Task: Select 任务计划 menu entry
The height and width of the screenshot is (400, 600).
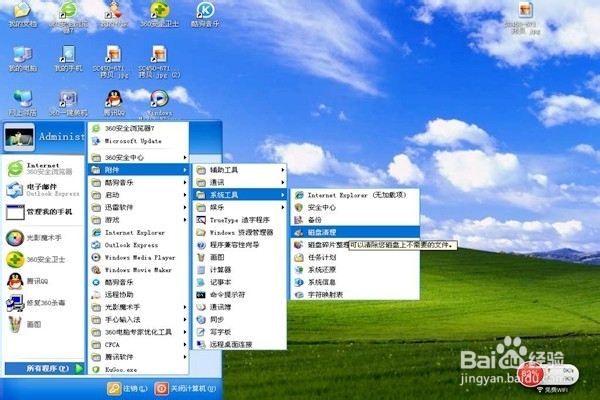Action: click(x=355, y=257)
